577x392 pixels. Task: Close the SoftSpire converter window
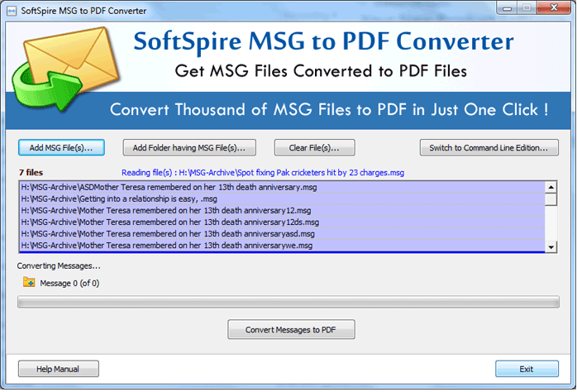tap(557, 10)
